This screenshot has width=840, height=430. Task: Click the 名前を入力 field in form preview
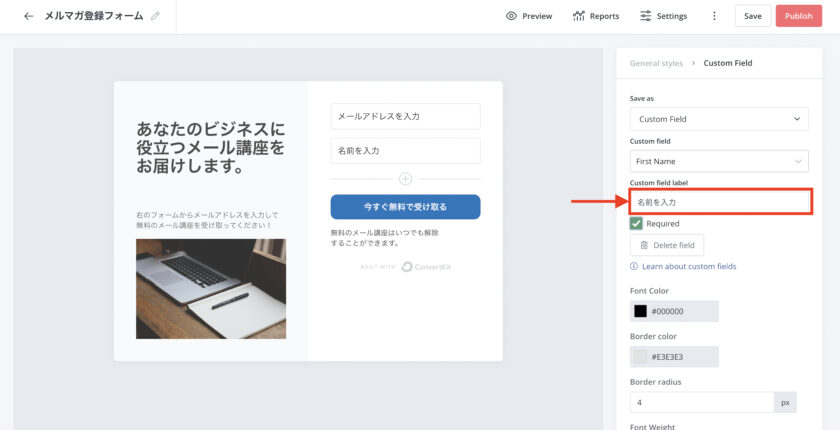(406, 151)
